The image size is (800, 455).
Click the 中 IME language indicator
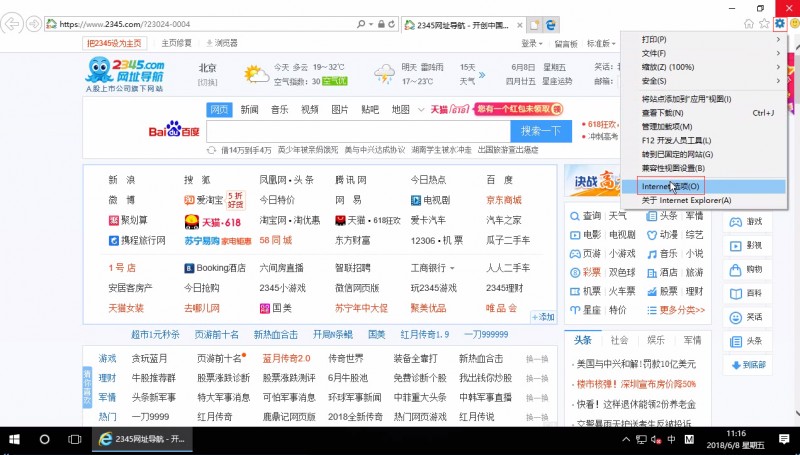point(672,439)
